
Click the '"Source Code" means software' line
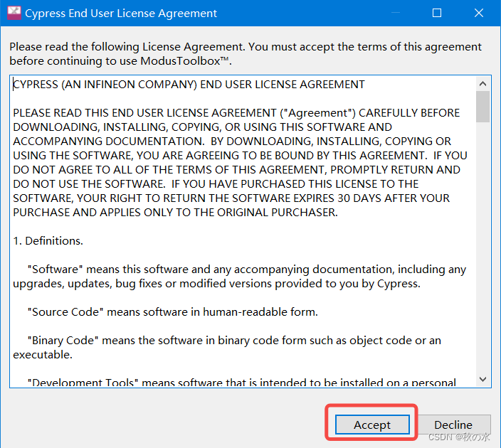pyautogui.click(x=173, y=311)
